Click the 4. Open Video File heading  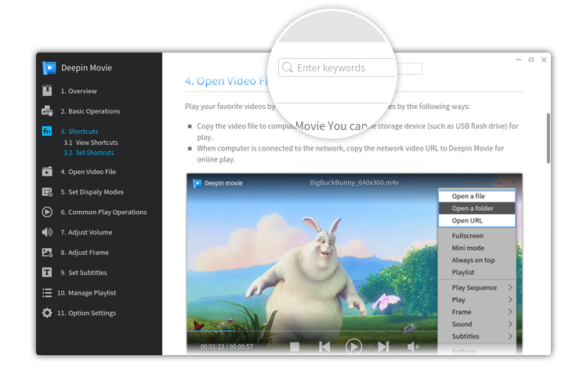226,81
